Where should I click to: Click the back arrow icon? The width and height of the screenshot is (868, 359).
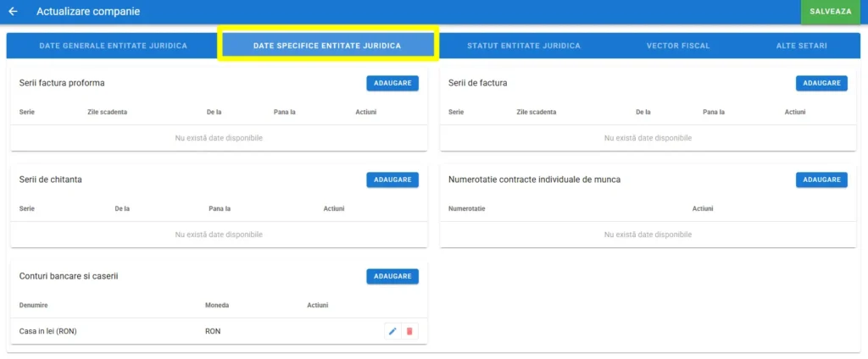click(x=13, y=12)
